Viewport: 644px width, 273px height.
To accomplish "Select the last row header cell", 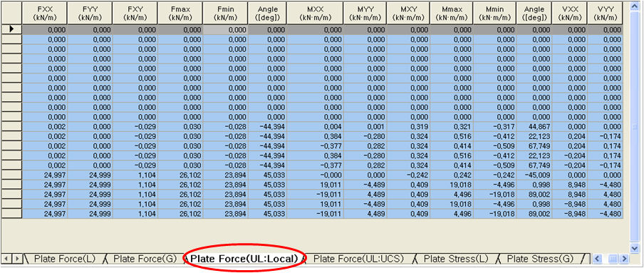I will [11, 214].
